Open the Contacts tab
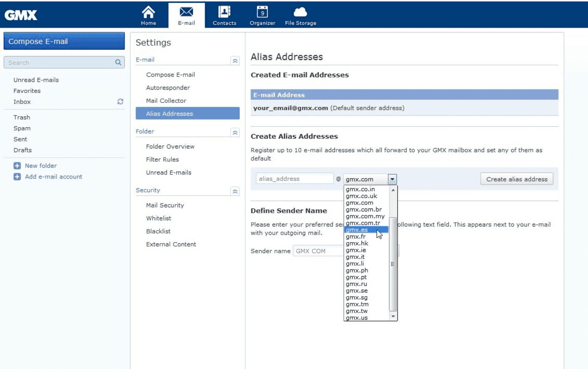Screen dimensions: 588x369 (224, 15)
